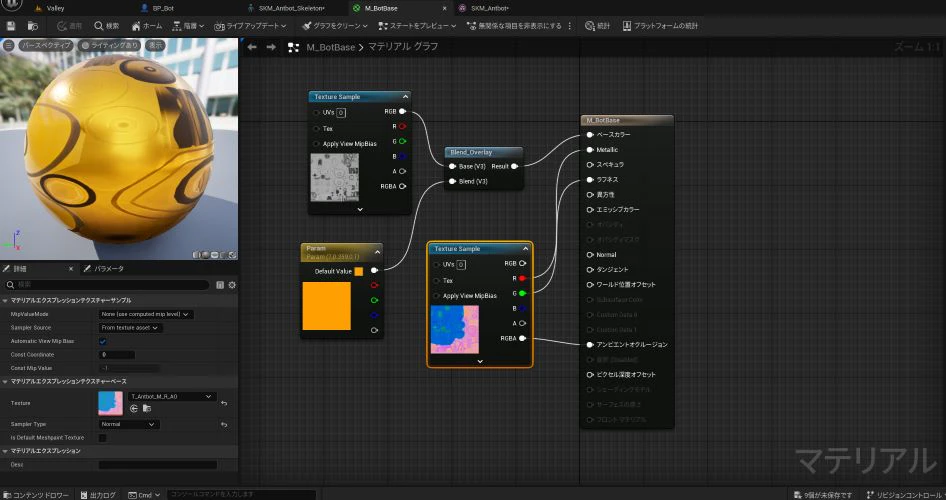Click the ライティングあり view mode button
This screenshot has width=946, height=500.
coord(110,45)
